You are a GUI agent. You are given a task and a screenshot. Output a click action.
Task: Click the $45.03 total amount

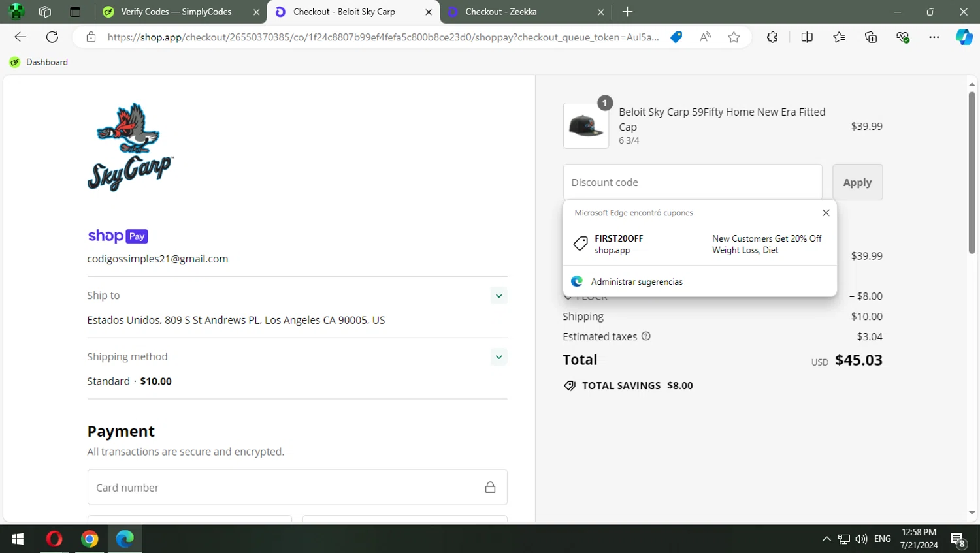858,360
